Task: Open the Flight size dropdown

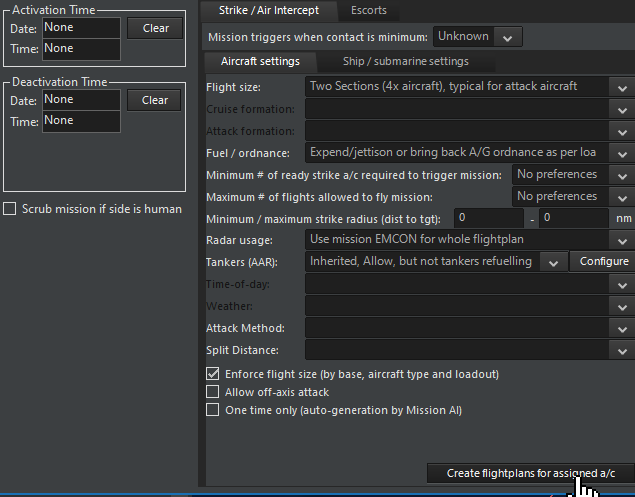Action: click(x=622, y=87)
